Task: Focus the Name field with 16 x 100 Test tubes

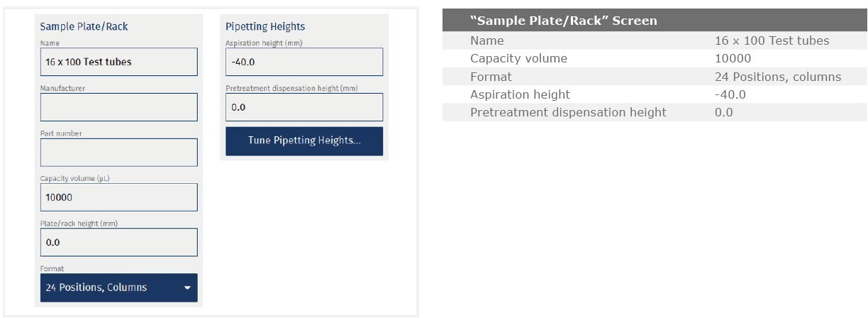Action: pos(118,62)
